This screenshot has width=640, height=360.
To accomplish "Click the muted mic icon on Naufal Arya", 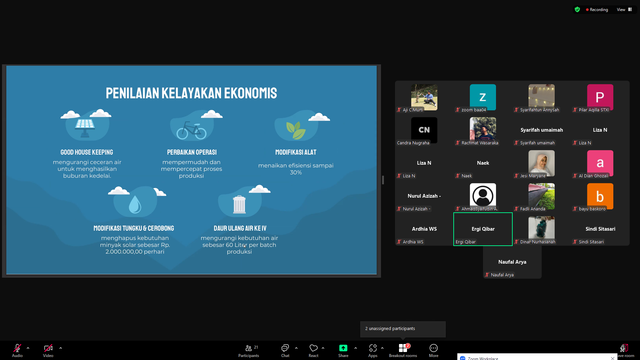I will click(x=487, y=275).
